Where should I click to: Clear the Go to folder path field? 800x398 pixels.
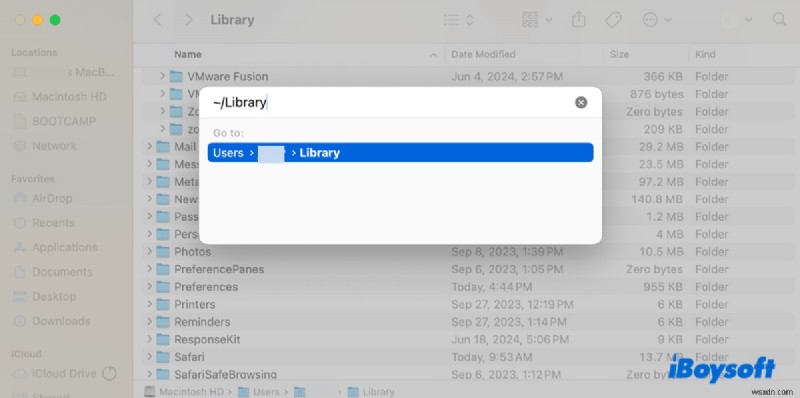click(581, 103)
